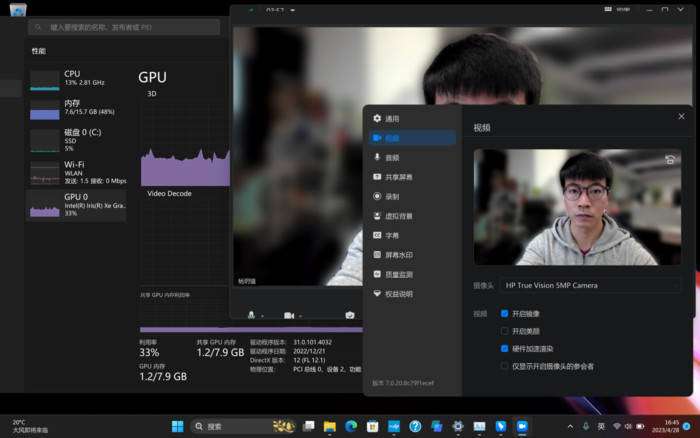Toggle the 硬件加速渲染 hardware acceleration checkbox

(505, 349)
